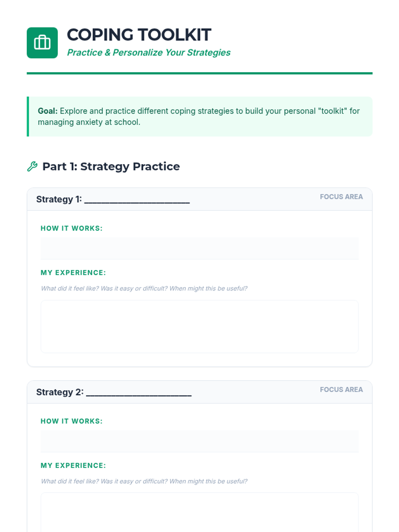Click Strategy 2 MY EXPERIENCE label
Viewport: 399px width, 532px height.
73,465
